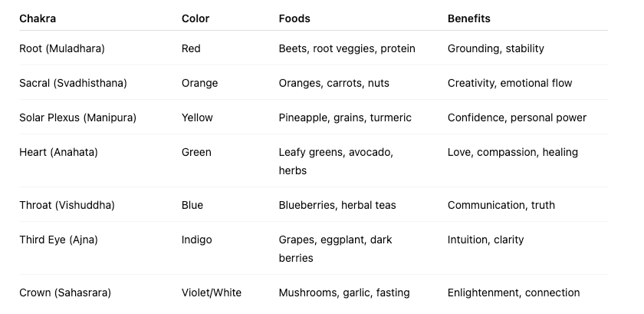Screen dimensions: 644x314
Task: Click the Chakra column header
Action: click(38, 18)
